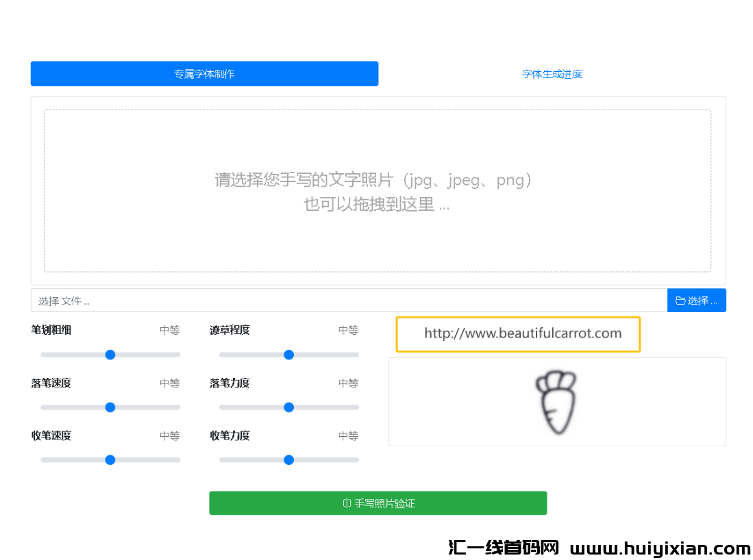Click the dashed photo upload drop zone
The image size is (753, 560).
tap(378, 192)
